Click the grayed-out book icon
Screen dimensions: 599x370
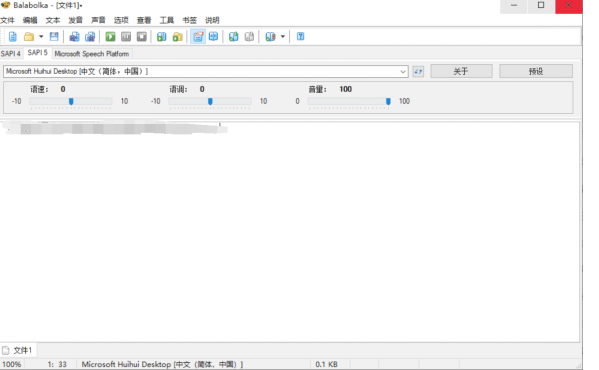249,37
